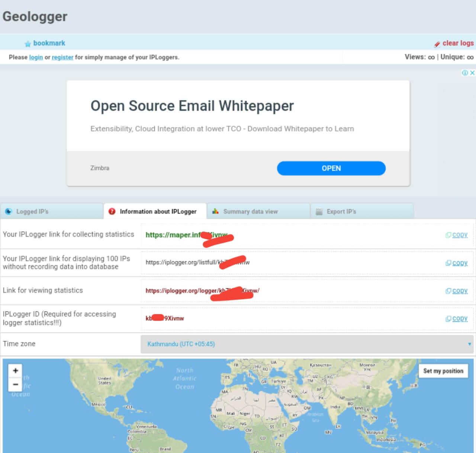This screenshot has height=453, width=476.
Task: Zoom out on the map with minus
Action: [15, 384]
